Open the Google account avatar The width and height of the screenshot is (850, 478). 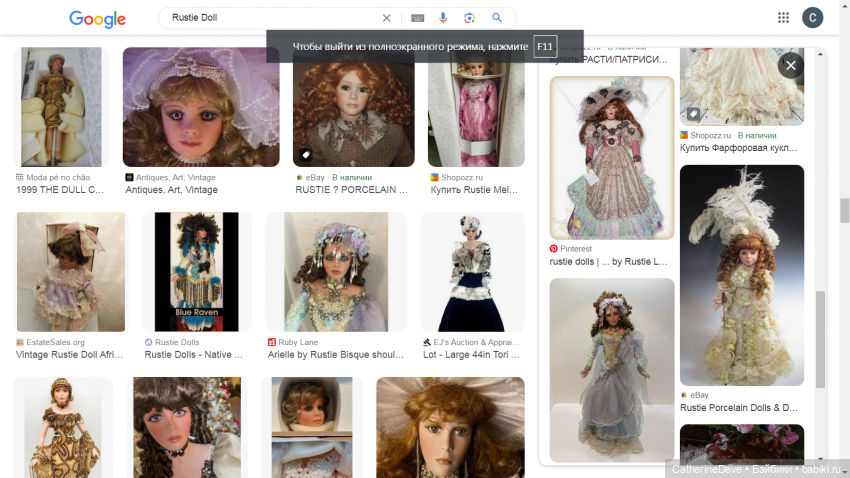pos(813,18)
